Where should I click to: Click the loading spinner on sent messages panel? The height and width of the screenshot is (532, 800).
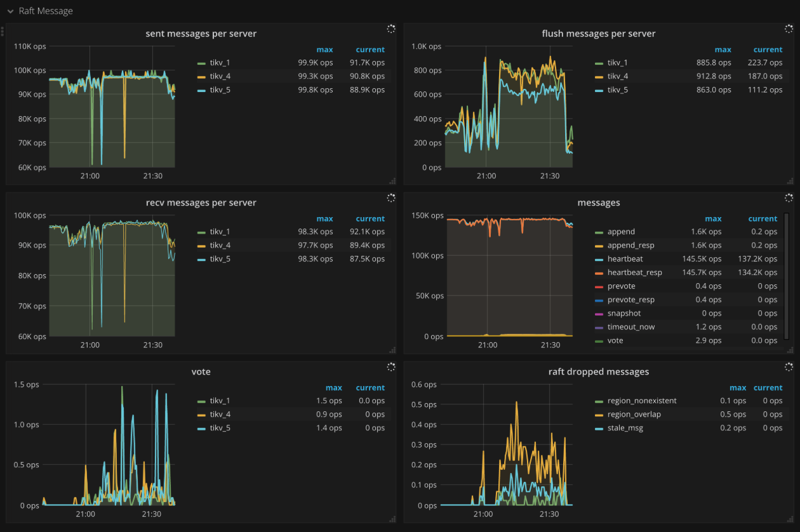click(390, 29)
